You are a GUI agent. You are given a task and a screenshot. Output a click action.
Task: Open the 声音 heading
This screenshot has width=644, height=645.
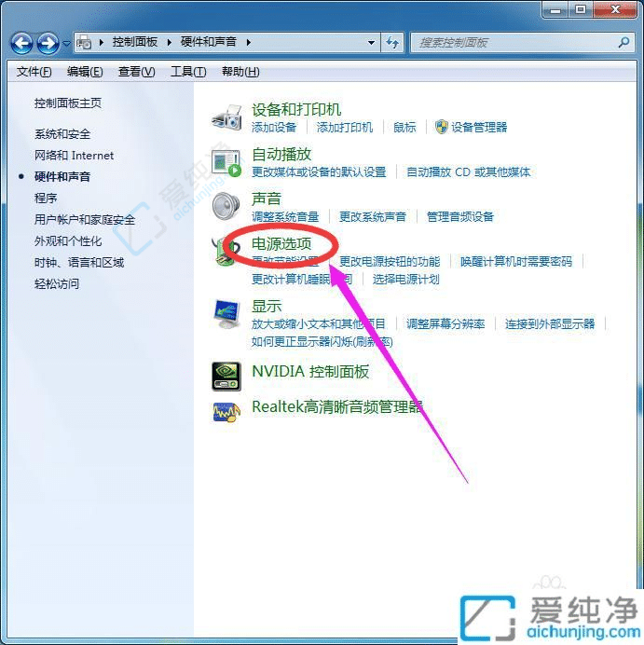(x=267, y=199)
